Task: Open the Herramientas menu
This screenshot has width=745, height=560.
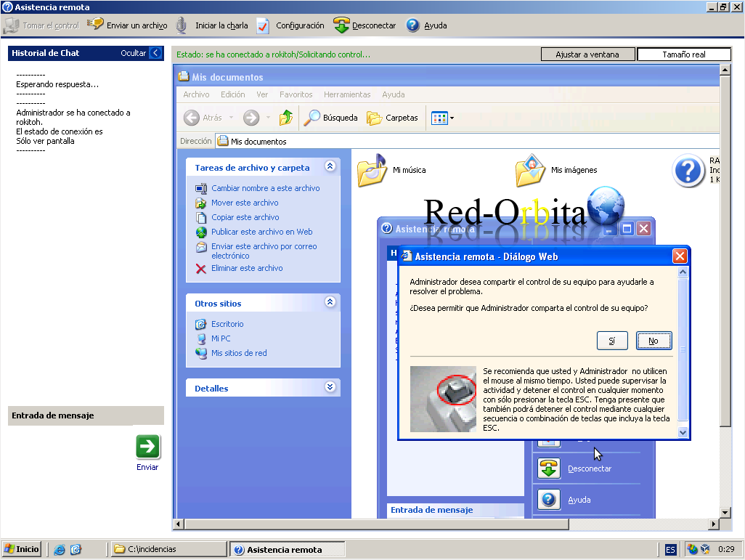Action: click(x=347, y=94)
